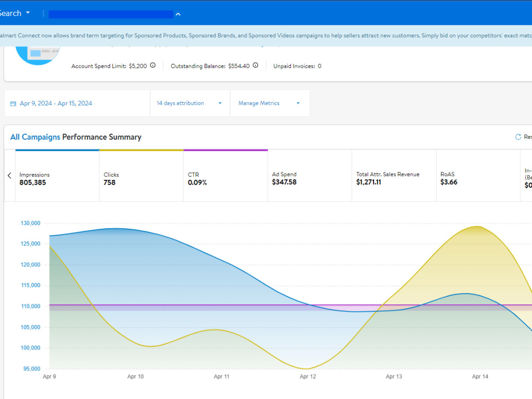Image resolution: width=532 pixels, height=399 pixels.
Task: Toggle the CTR metric tile
Action: (226, 176)
